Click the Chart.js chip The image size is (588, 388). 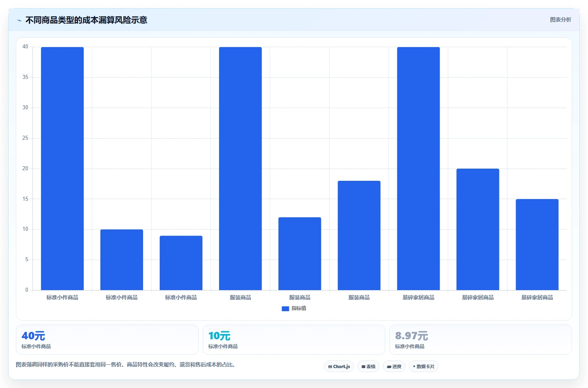(339, 366)
